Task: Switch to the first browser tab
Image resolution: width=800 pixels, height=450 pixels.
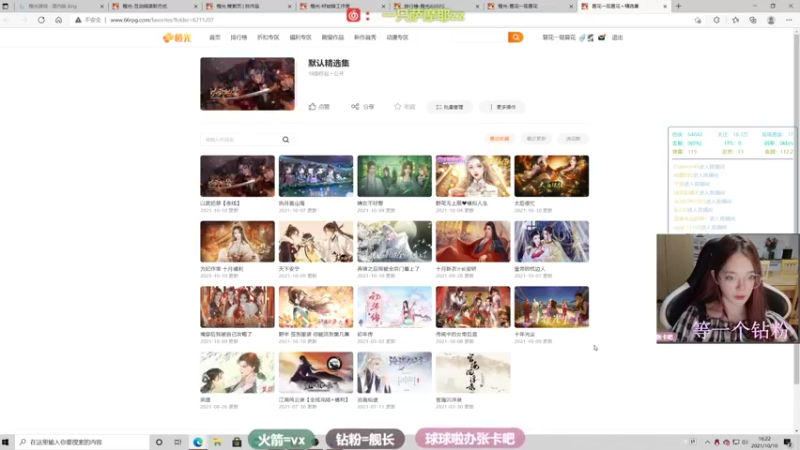Action: (60, 6)
